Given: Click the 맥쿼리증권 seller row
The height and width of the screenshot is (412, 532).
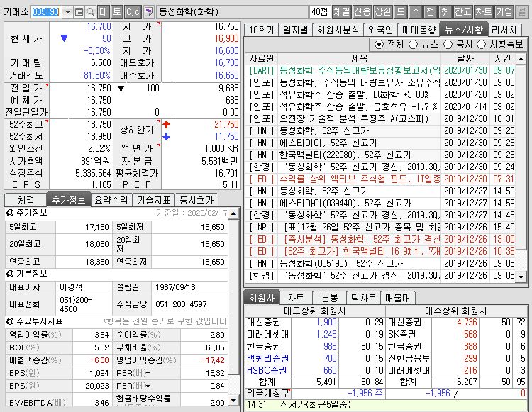Looking at the screenshot, I should 314,358.
